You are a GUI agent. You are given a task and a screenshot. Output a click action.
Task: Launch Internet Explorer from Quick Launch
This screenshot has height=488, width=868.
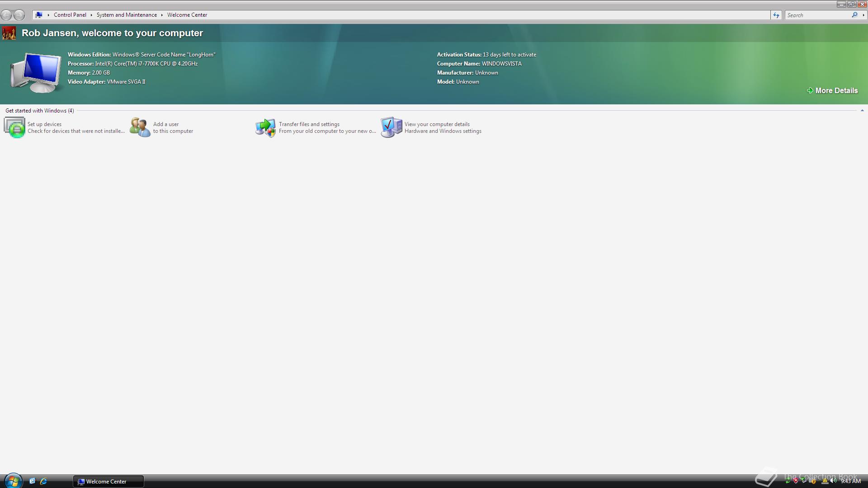[x=44, y=481]
